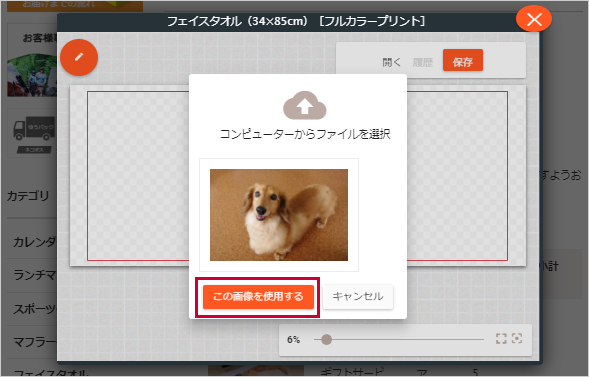Click the dachshund dog preview image

tap(279, 215)
